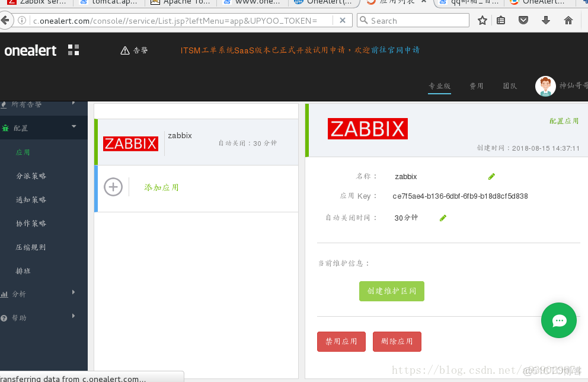
Task: Click the browser download arrow icon
Action: coord(546,20)
